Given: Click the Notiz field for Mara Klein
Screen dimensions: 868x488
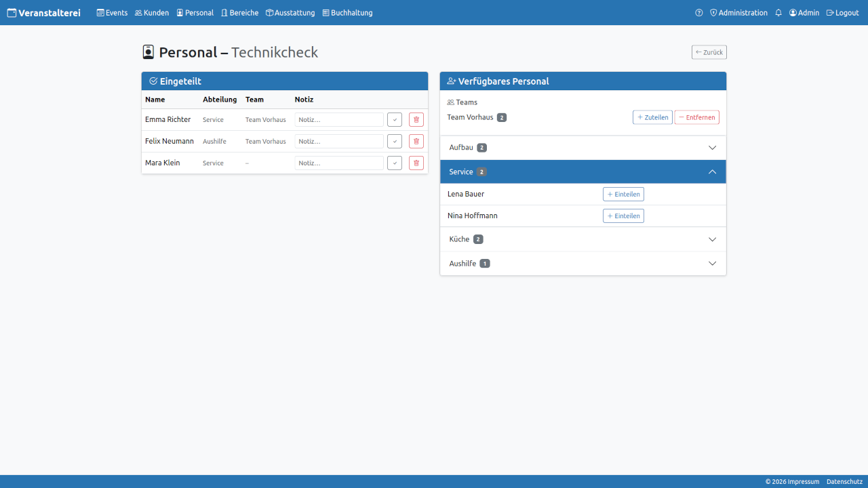Looking at the screenshot, I should [x=339, y=163].
